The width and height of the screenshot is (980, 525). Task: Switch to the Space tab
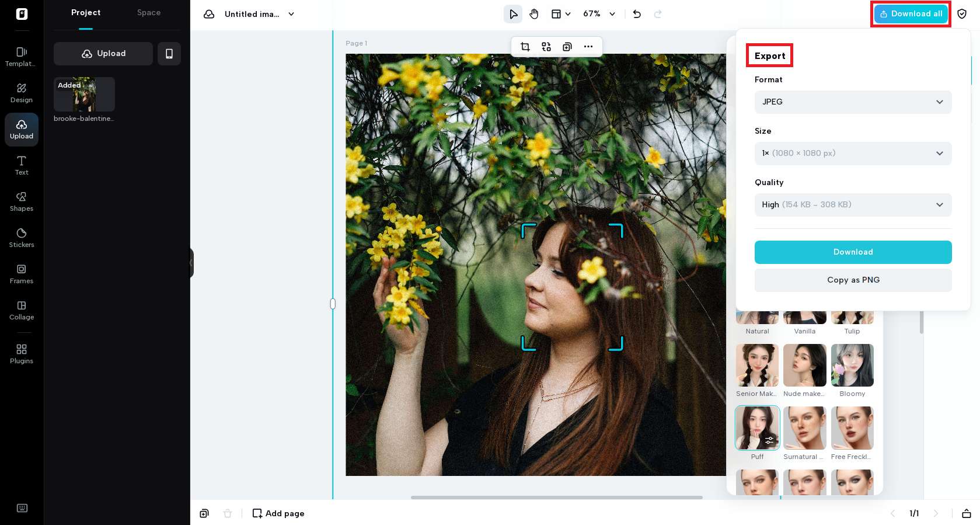pyautogui.click(x=149, y=13)
